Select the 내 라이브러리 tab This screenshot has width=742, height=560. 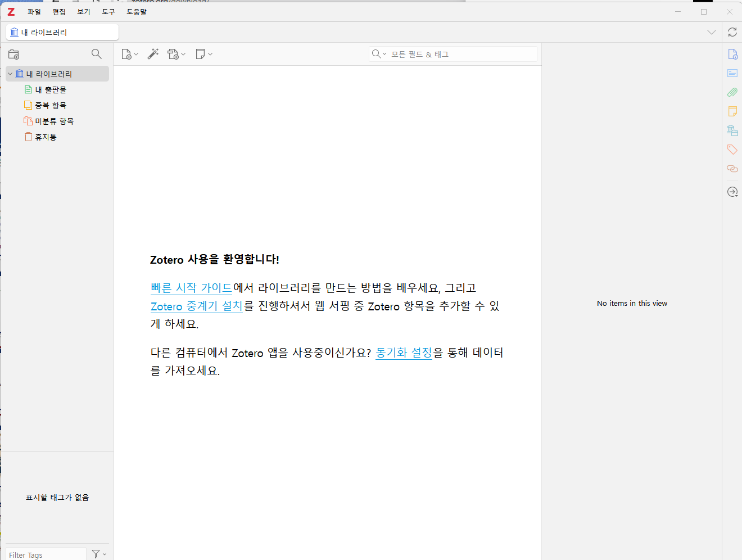(62, 32)
